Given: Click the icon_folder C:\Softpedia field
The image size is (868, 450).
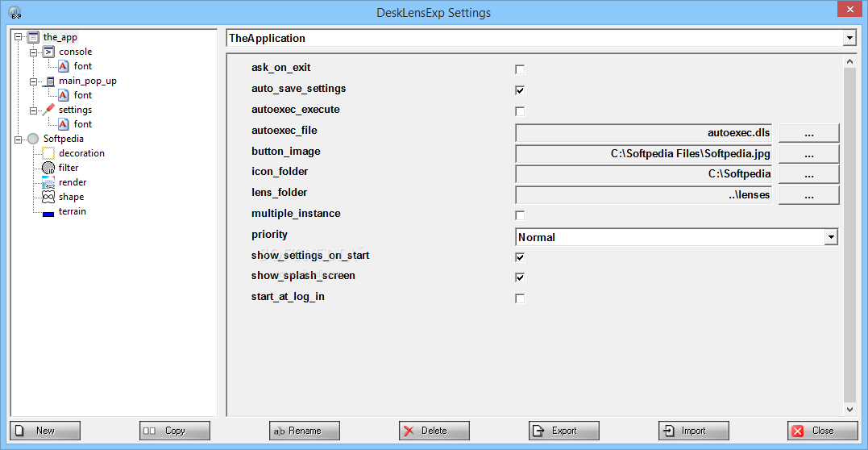Looking at the screenshot, I should coord(645,174).
